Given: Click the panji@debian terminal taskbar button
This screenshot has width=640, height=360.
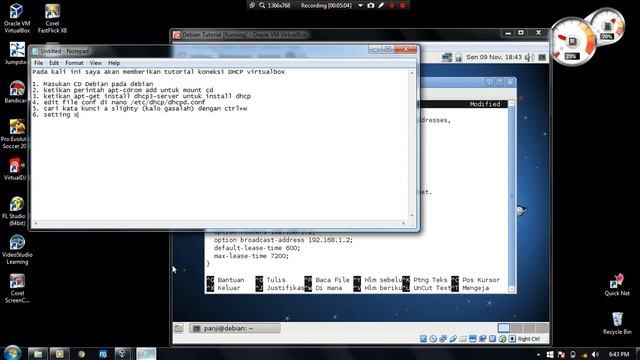Looking at the screenshot, I should [235, 328].
